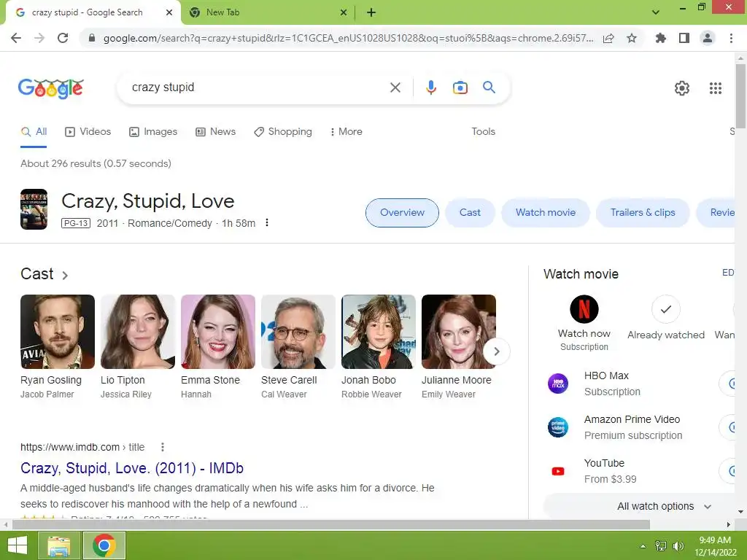
Task: Open the full Cast list heading
Action: [44, 274]
